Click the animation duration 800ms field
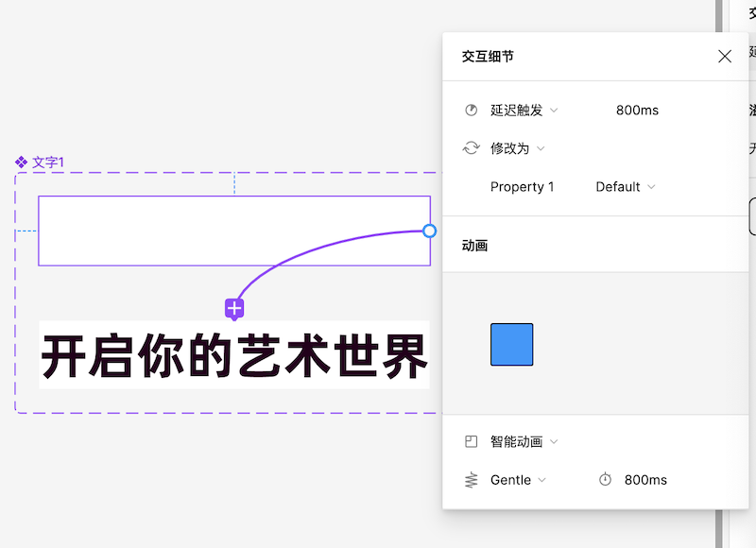This screenshot has height=548, width=756. (x=647, y=480)
